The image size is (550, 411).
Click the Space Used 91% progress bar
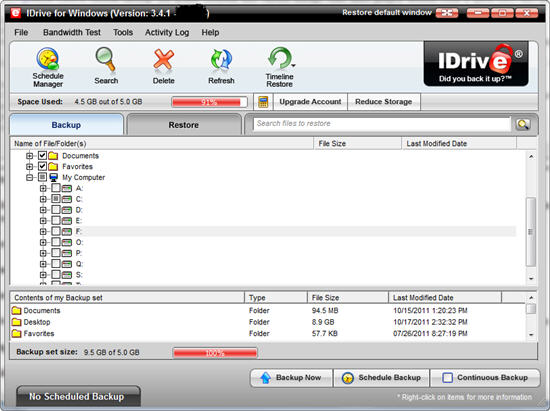pos(209,102)
